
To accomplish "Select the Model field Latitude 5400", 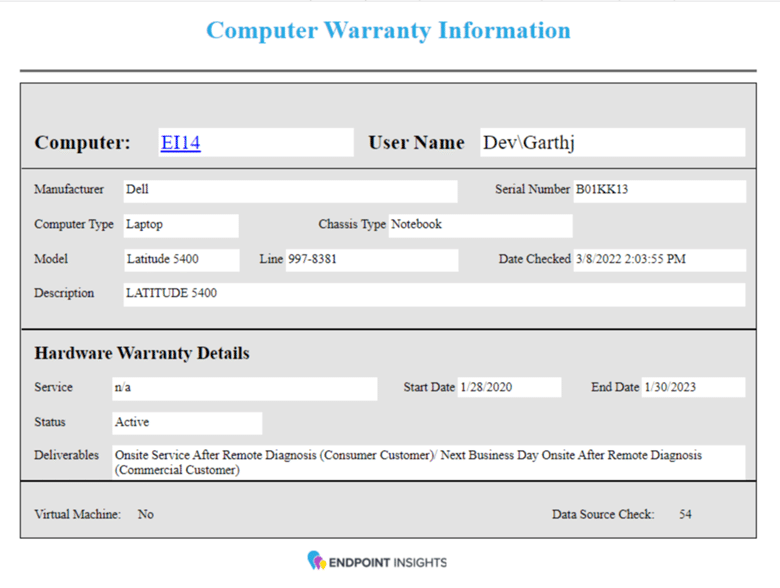I will coord(181,259).
